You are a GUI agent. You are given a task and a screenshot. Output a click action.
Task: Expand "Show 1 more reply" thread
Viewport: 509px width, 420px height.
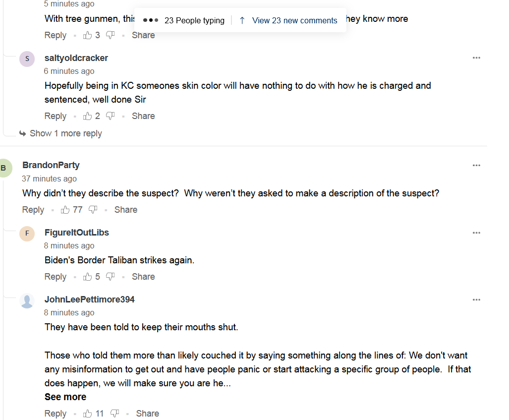[65, 133]
